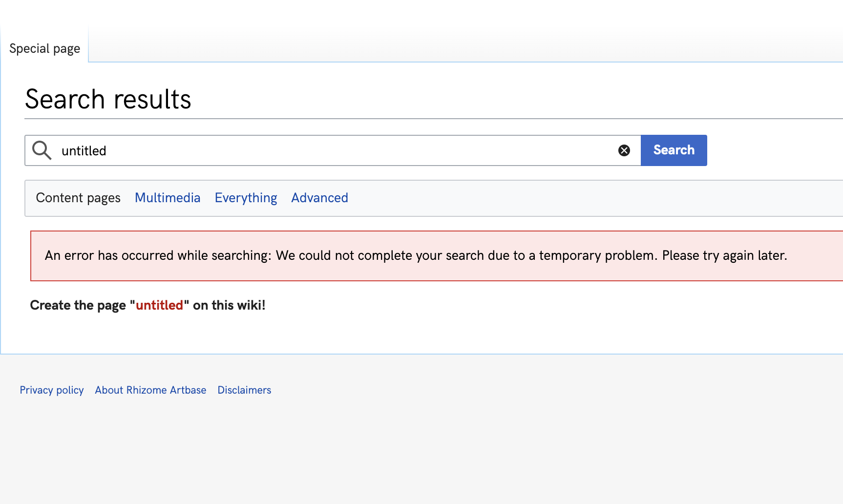The image size is (843, 504).
Task: Open the Disclaimers footer link
Action: [x=244, y=390]
